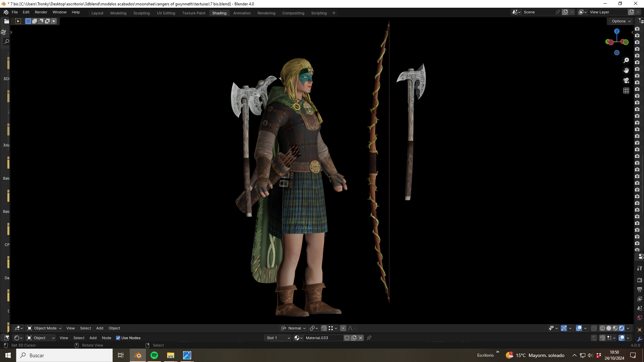
Task: Switch orthographic/perspective grid icon
Action: coord(626,90)
